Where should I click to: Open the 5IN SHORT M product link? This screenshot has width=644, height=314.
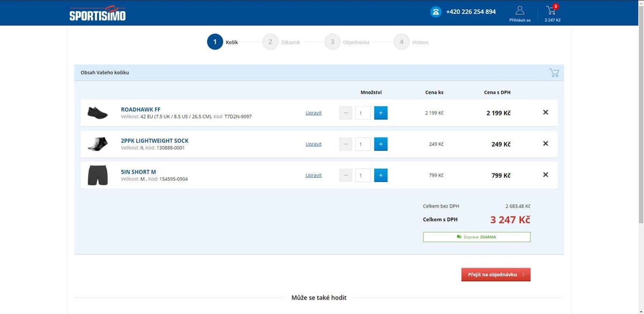(138, 172)
